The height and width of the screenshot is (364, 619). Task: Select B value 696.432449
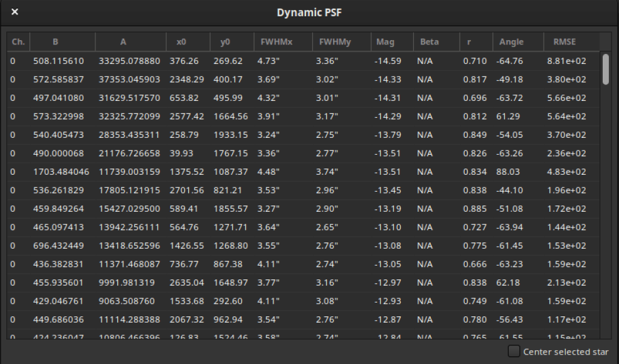pyautogui.click(x=58, y=246)
